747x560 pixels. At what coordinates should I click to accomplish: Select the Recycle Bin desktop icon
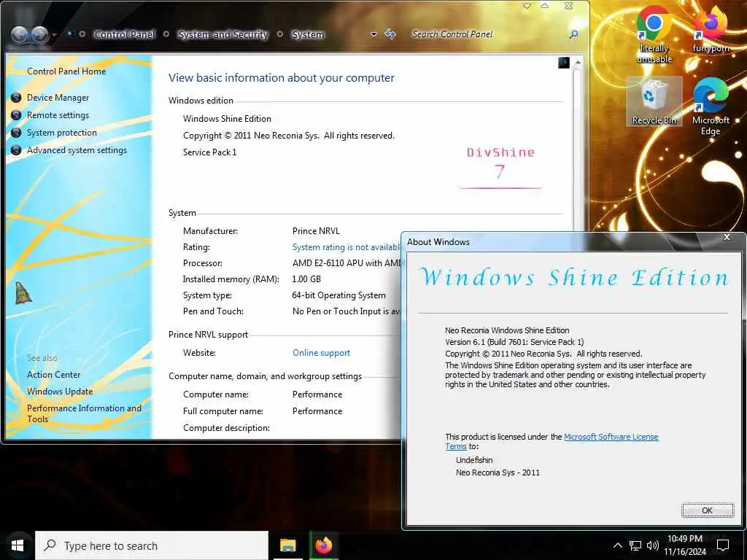[x=654, y=102]
